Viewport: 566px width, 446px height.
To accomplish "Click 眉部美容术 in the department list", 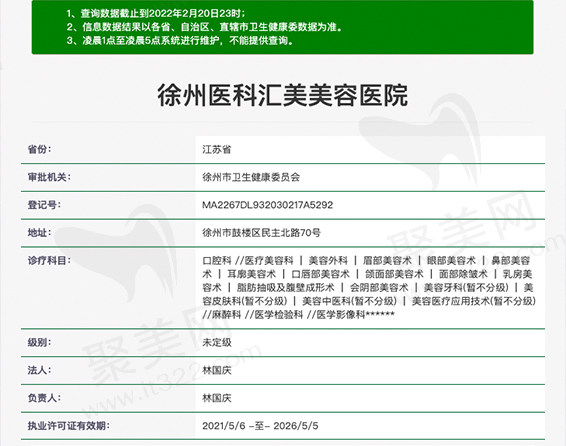I will click(387, 261).
